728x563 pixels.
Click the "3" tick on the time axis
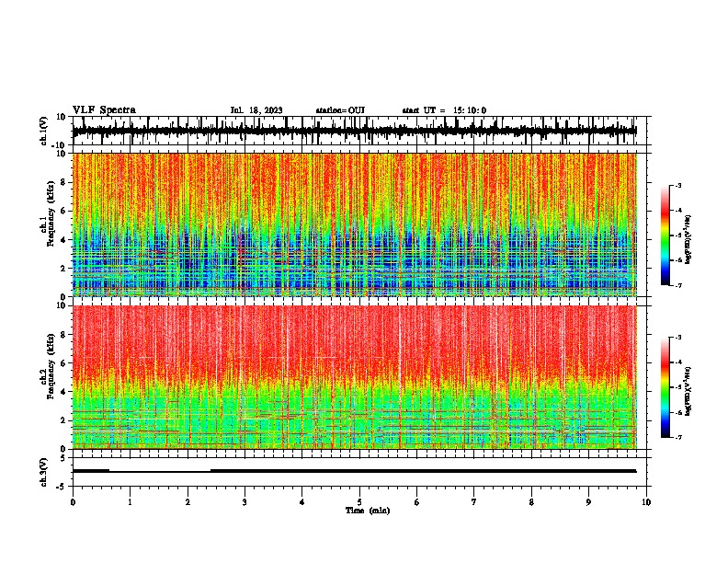pos(245,502)
